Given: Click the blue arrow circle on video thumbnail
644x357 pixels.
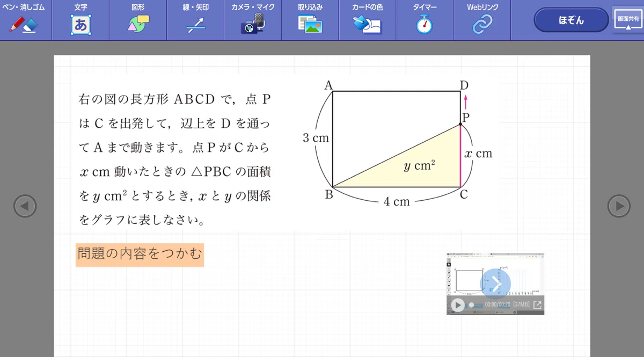Looking at the screenshot, I should [495, 283].
